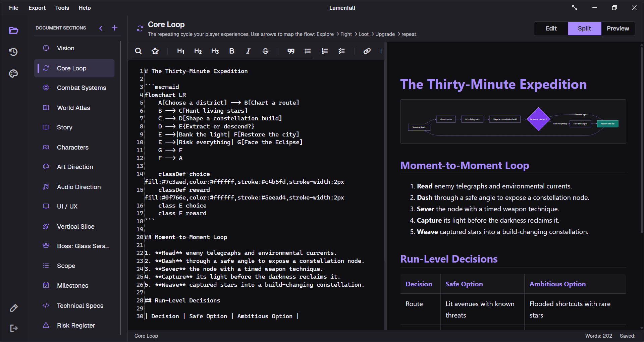
Task: Add a new document section with plus
Action: pyautogui.click(x=114, y=28)
